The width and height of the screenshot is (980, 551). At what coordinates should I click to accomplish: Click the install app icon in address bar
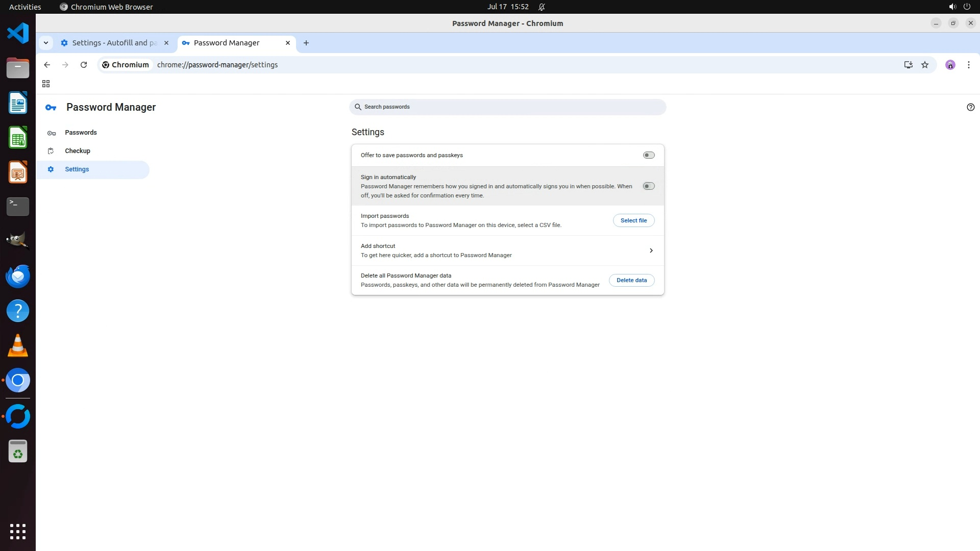pyautogui.click(x=908, y=65)
